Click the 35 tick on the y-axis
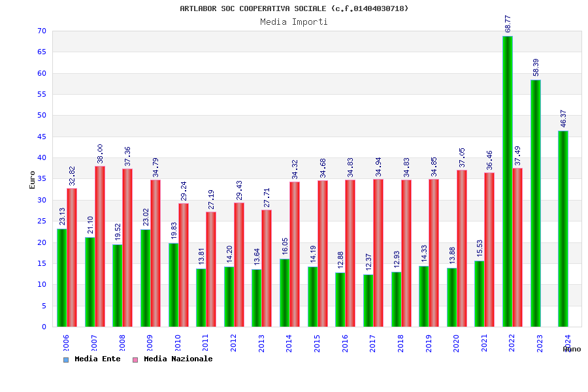The image size is (588, 392). point(42,179)
